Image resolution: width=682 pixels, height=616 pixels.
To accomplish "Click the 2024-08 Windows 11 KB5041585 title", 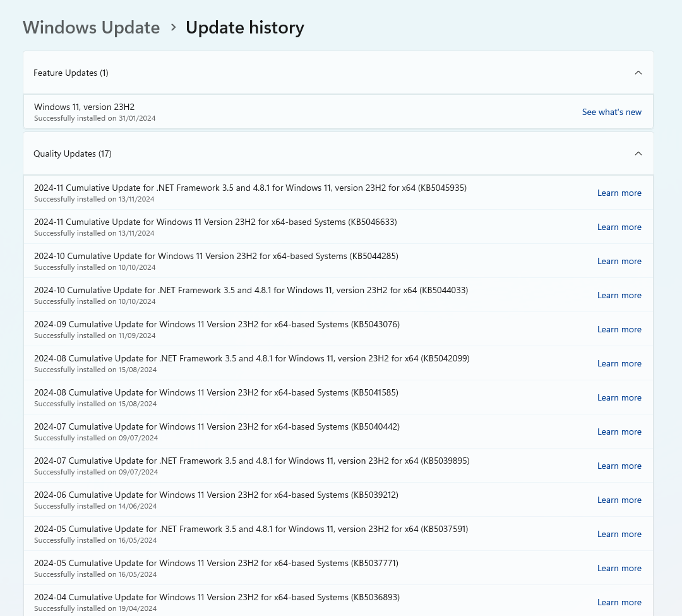I will (216, 392).
